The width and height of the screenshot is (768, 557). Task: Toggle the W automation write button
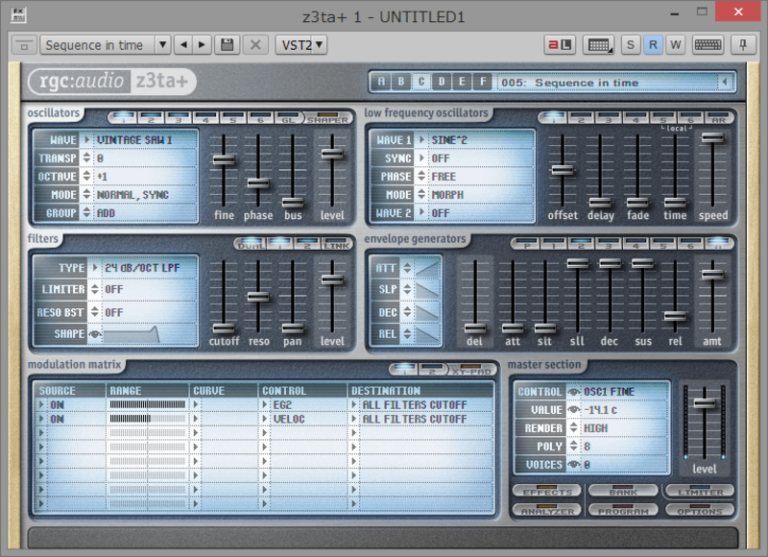tap(676, 45)
